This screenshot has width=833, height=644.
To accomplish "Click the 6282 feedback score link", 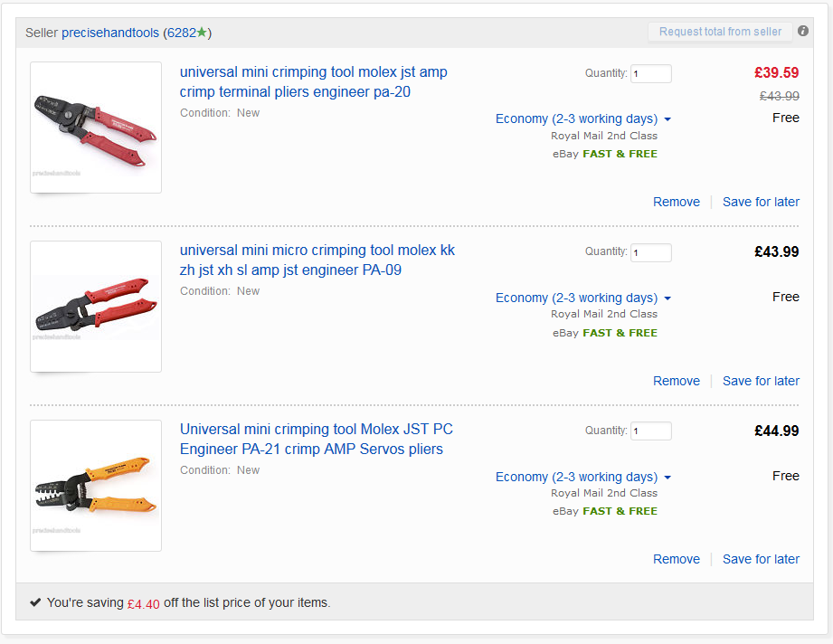I will [x=183, y=33].
